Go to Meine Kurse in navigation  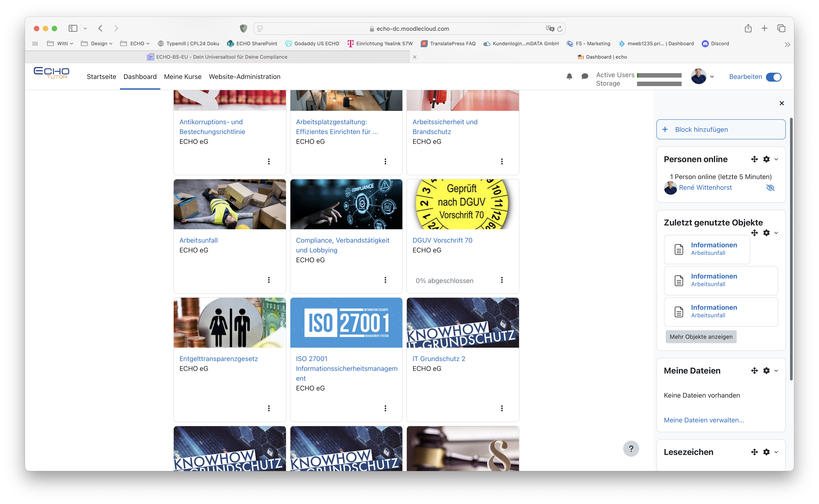(183, 77)
